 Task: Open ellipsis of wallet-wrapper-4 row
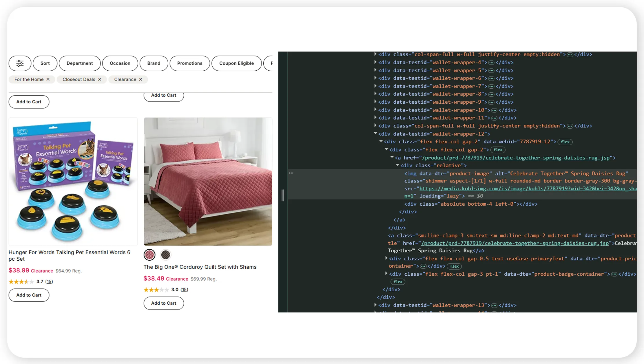click(x=491, y=63)
